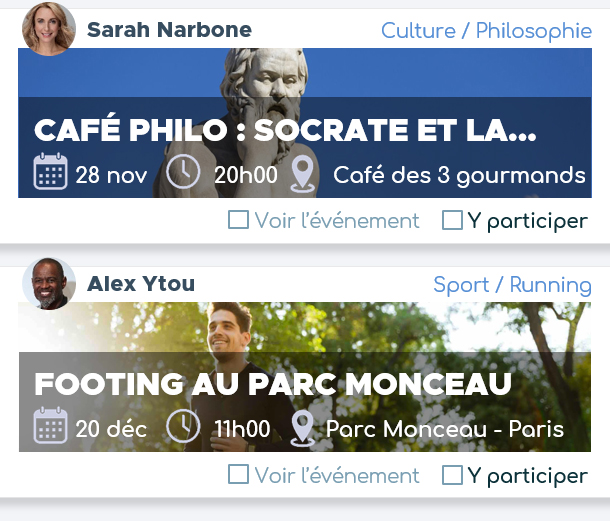The image size is (610, 521).
Task: Tick 'Y participer' for the Footing event
Action: (x=452, y=475)
